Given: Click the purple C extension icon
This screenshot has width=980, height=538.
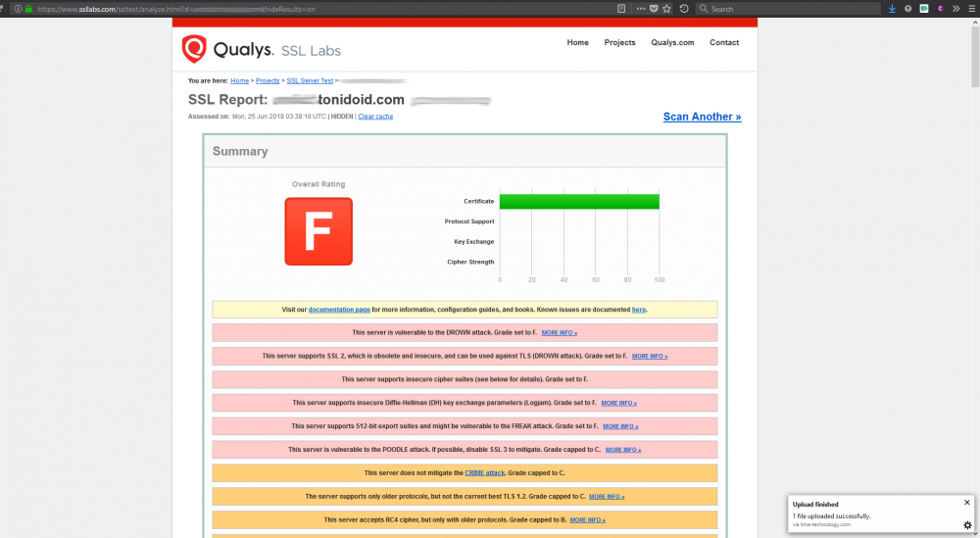Looking at the screenshot, I should [940, 9].
